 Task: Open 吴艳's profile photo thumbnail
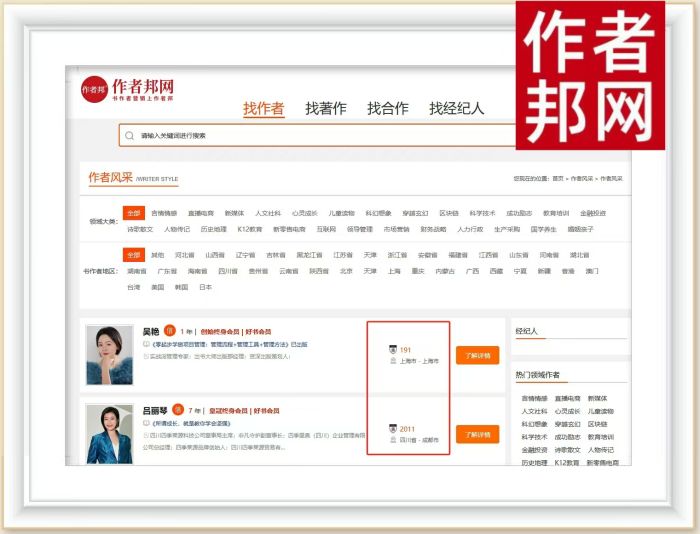pos(109,355)
